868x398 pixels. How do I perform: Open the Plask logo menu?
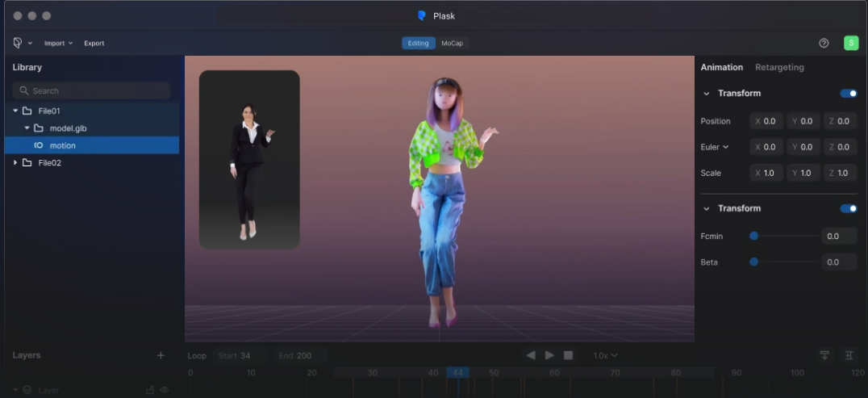coord(18,43)
